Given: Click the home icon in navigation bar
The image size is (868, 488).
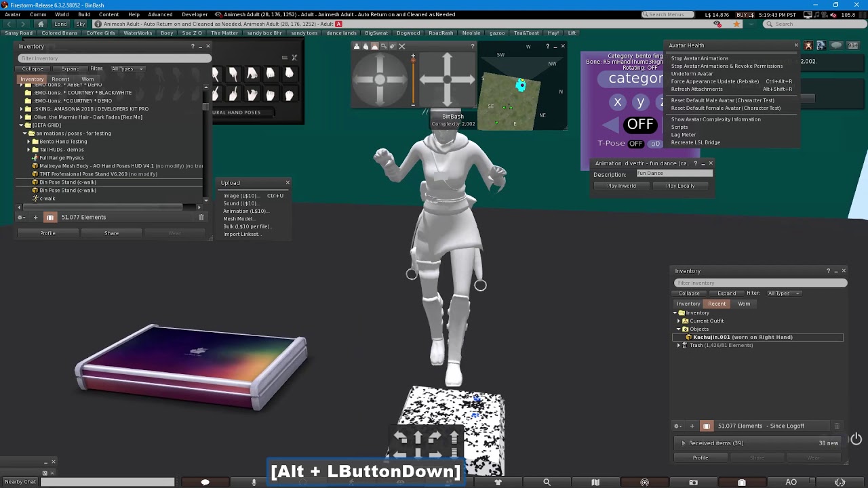Looking at the screenshot, I should pos(41,24).
